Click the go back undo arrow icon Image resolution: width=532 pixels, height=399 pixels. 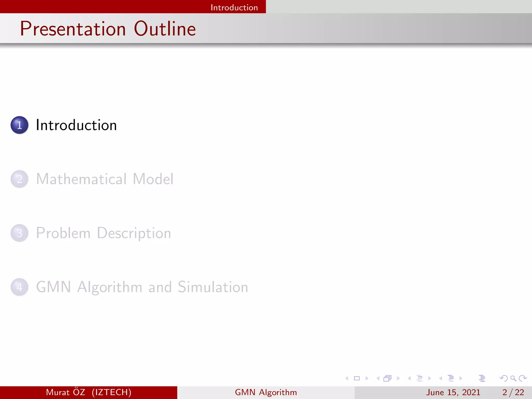503,378
